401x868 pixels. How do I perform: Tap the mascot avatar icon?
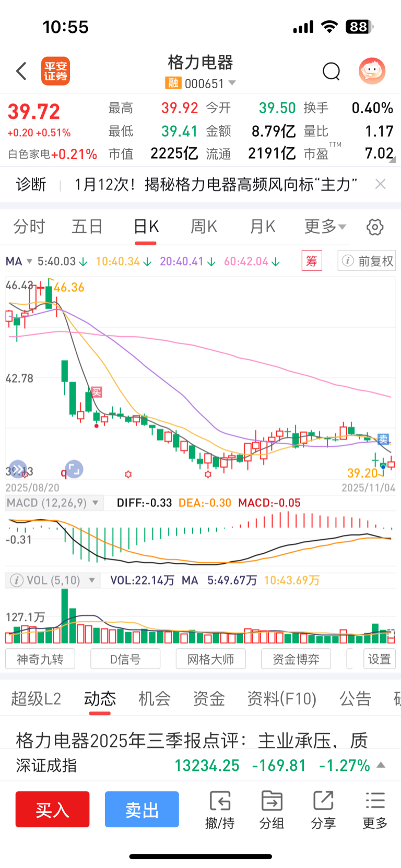click(372, 70)
